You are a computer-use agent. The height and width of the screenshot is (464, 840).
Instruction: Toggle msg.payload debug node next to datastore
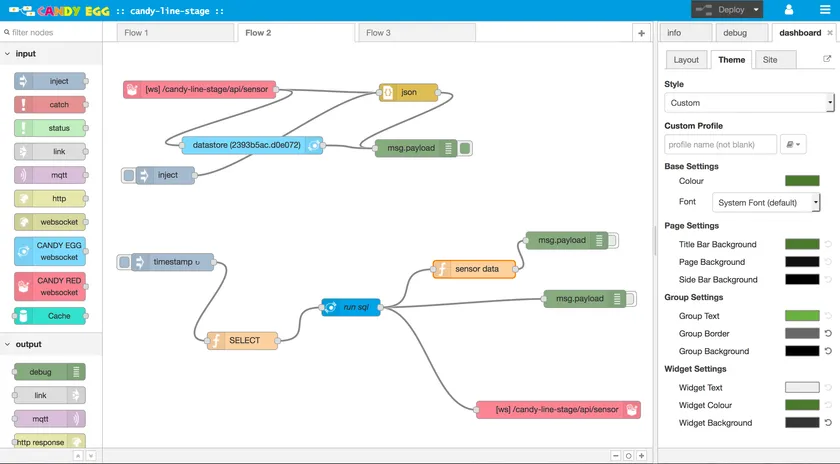tap(465, 148)
